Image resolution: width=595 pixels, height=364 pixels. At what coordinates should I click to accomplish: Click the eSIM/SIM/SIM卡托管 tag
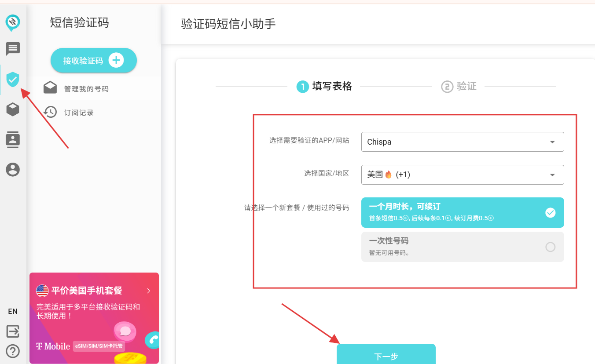click(99, 346)
